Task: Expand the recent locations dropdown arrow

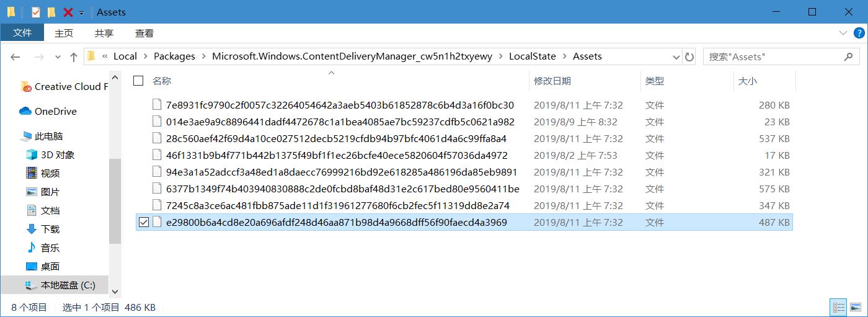Action: (x=57, y=57)
